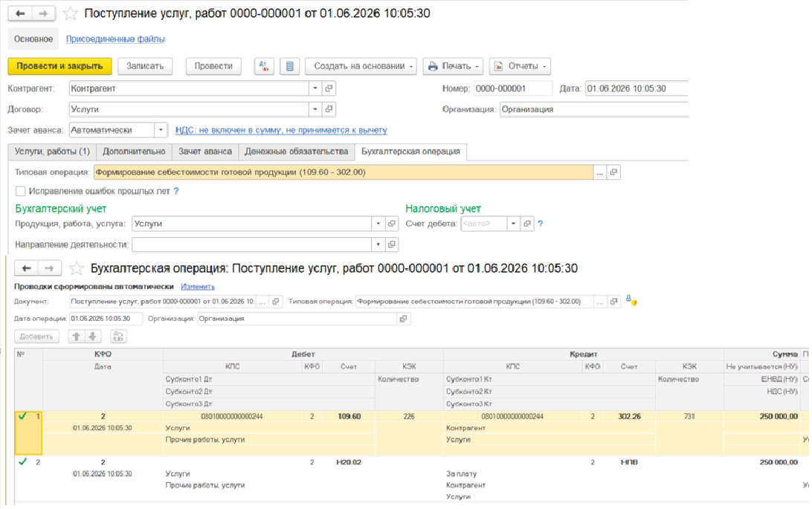Click Провести и закрыть button
812x509 pixels.
[x=59, y=66]
